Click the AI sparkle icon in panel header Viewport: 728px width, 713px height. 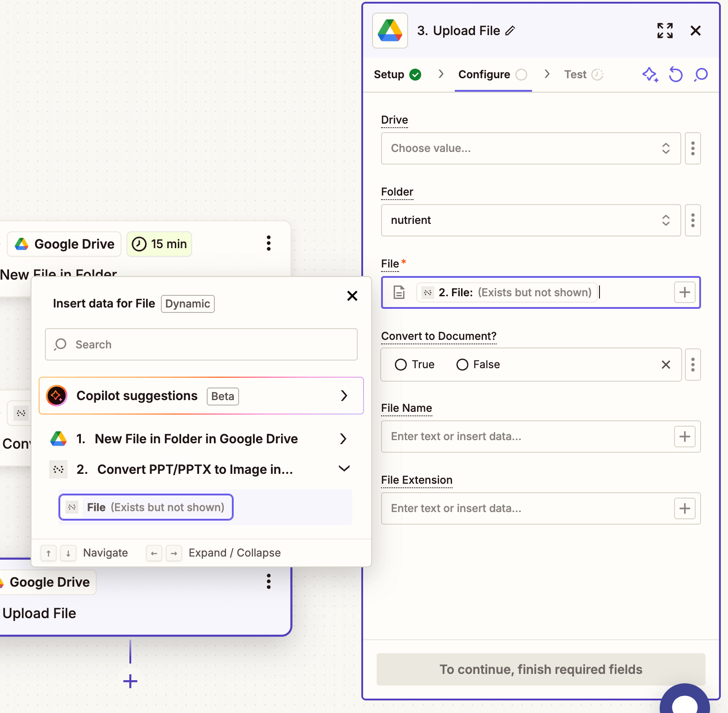click(650, 75)
